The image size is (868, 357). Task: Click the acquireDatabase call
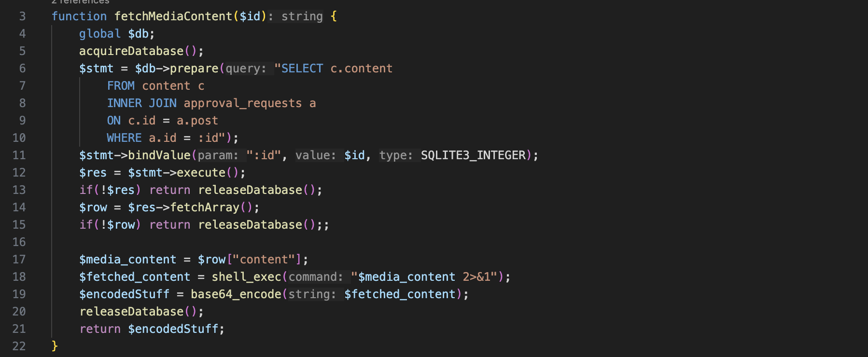click(131, 51)
